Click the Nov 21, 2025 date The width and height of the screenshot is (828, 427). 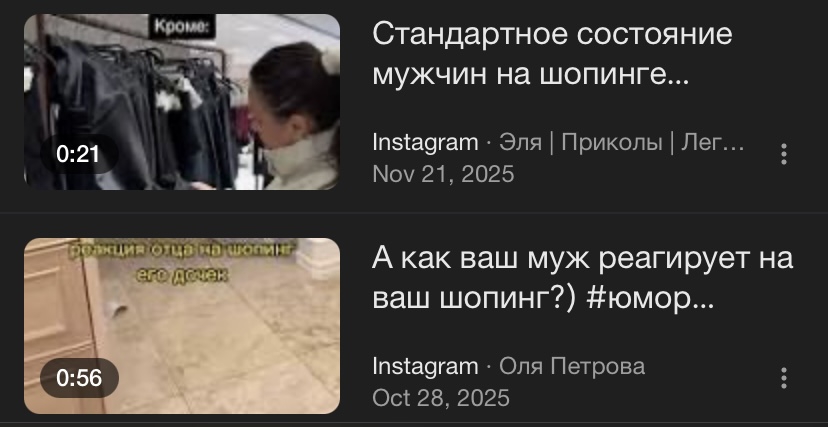pyautogui.click(x=443, y=174)
